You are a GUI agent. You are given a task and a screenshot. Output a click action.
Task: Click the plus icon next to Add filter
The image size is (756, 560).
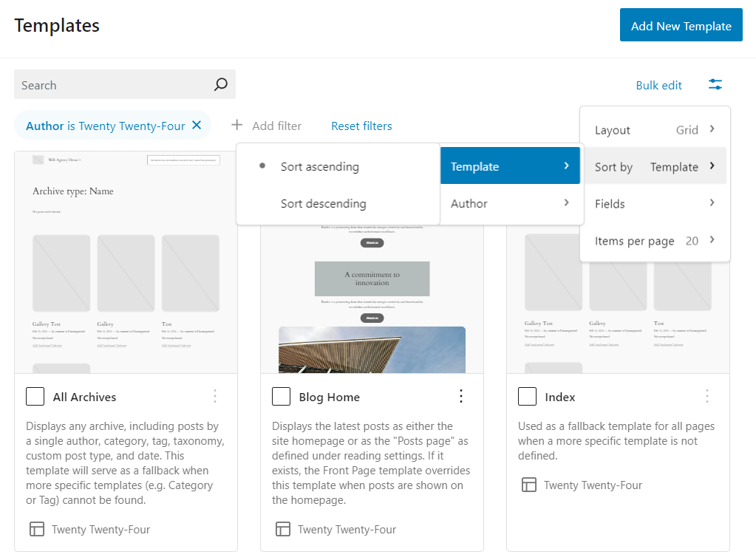click(236, 126)
